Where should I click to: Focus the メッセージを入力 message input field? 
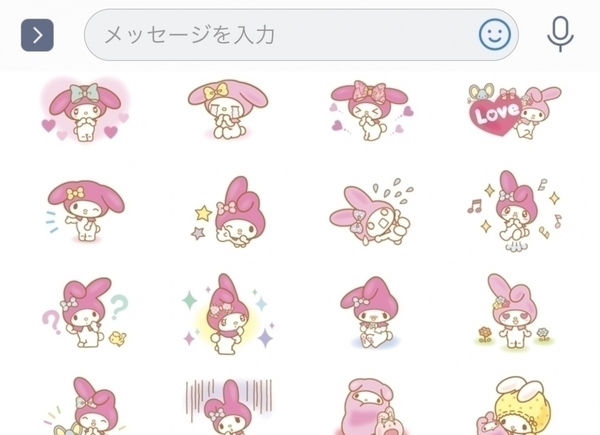tap(281, 35)
